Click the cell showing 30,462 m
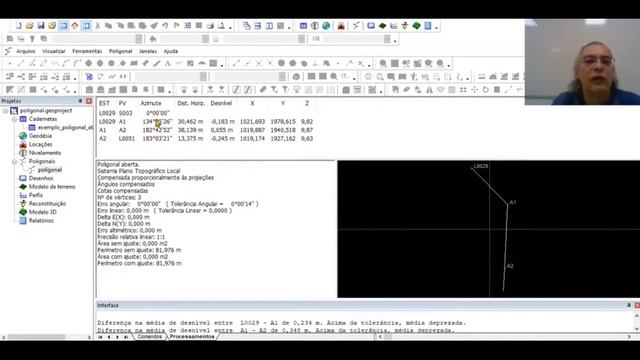This screenshot has width=640, height=360. (x=190, y=122)
